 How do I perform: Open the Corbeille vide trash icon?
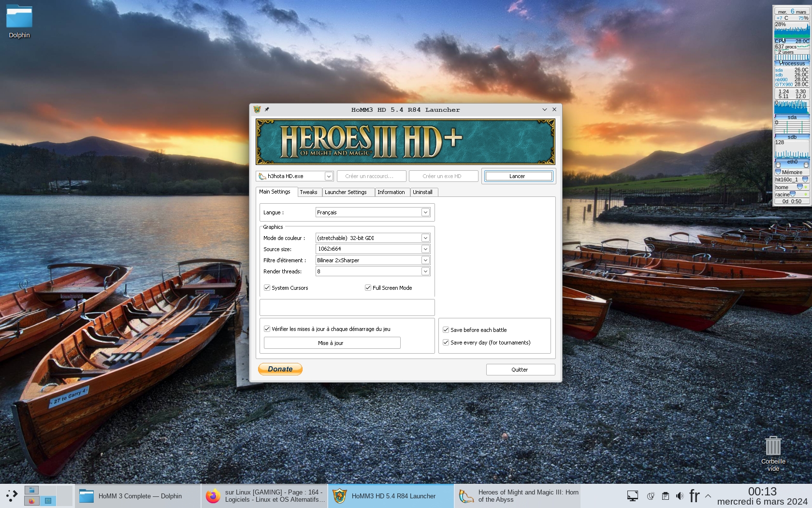click(773, 446)
